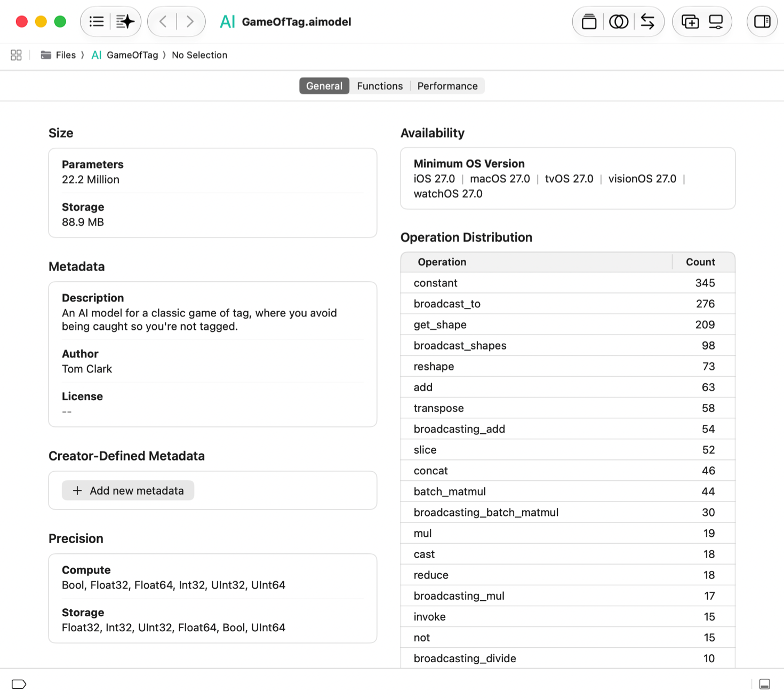Toggle the bottom debug area panel
The image size is (784, 699).
point(765,684)
